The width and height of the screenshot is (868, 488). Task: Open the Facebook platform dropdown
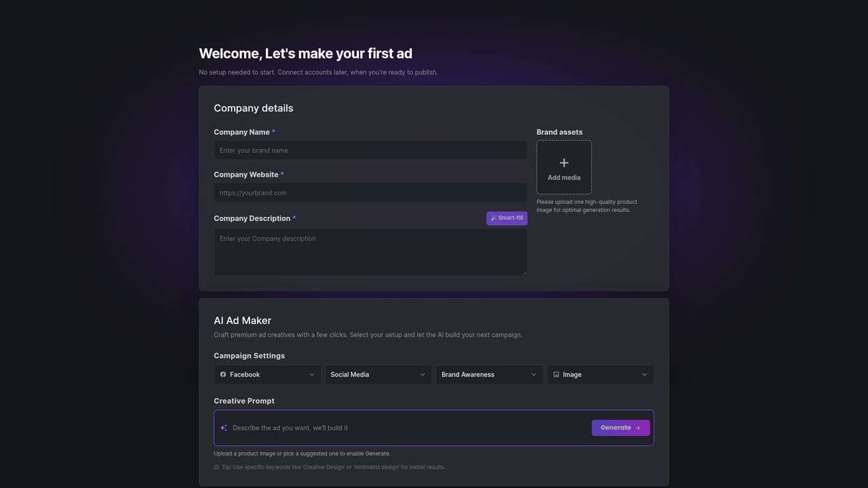[267, 374]
